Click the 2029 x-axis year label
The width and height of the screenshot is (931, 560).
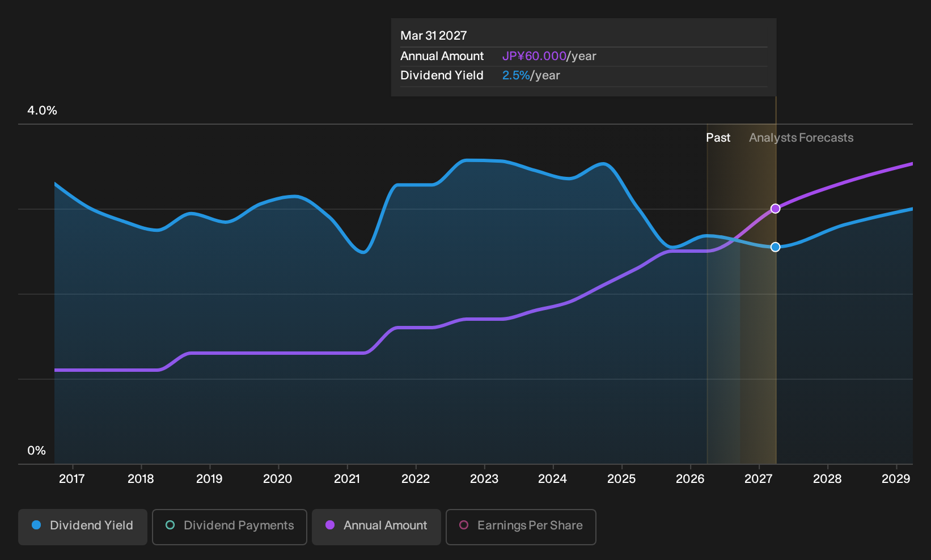click(896, 479)
